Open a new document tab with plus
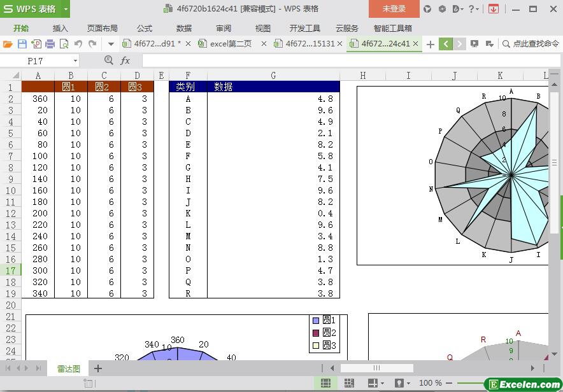 (431, 44)
